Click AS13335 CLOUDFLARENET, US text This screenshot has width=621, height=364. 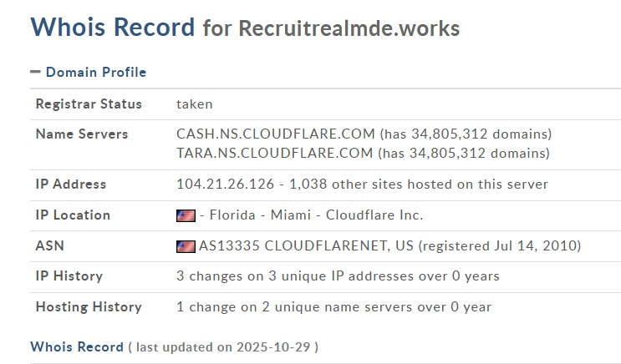tap(307, 246)
